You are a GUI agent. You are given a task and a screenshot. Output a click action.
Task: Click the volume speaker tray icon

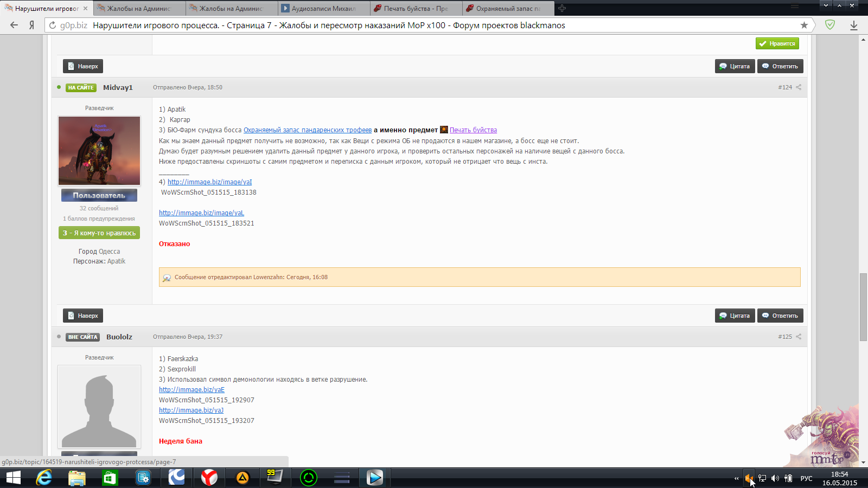pos(775,478)
